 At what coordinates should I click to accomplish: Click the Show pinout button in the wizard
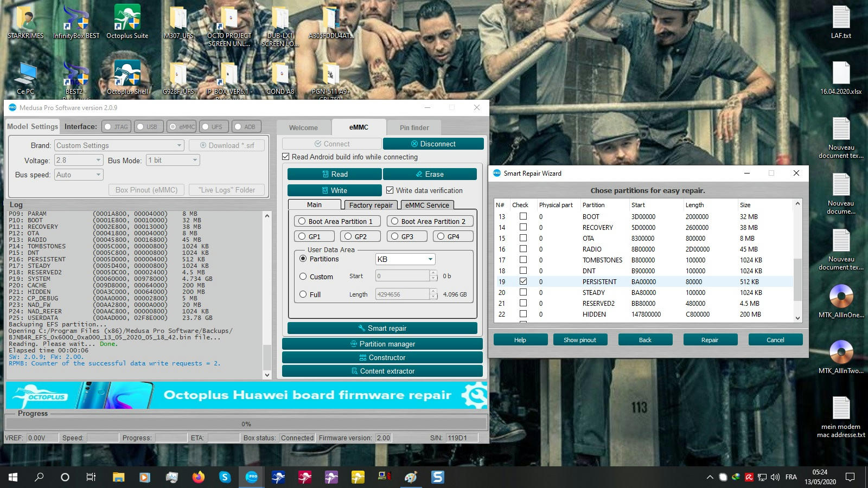pyautogui.click(x=580, y=339)
